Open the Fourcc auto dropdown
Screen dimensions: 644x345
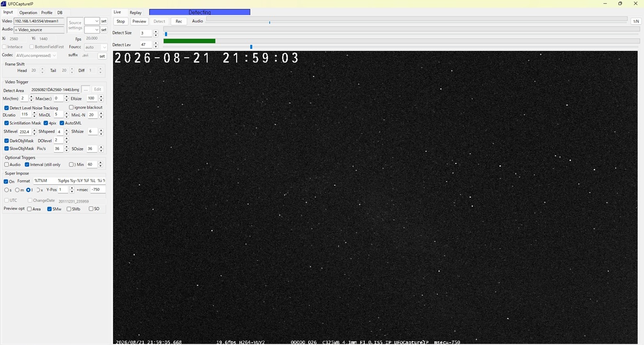(x=95, y=47)
